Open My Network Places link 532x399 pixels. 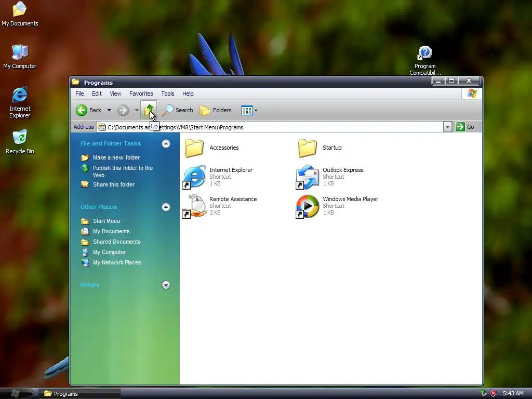coord(117,262)
